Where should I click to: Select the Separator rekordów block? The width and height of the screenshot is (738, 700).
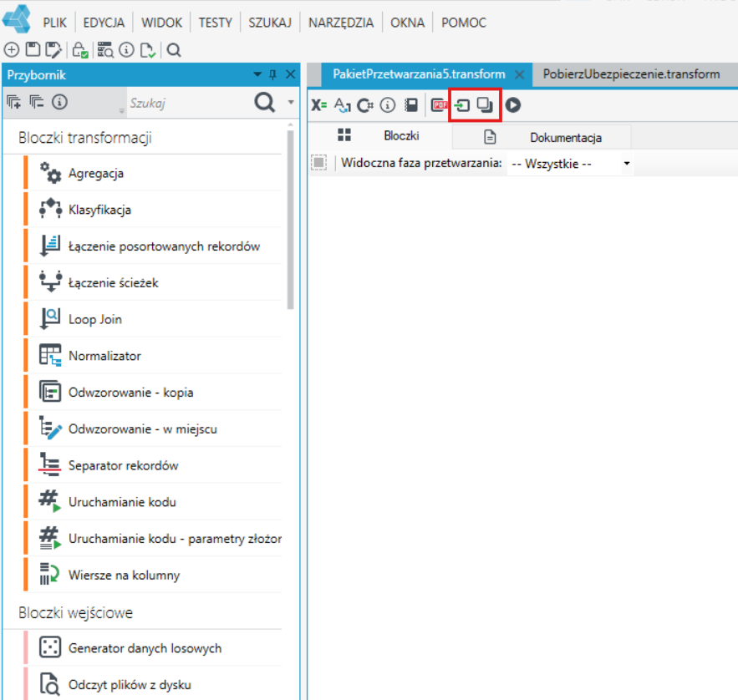point(154,466)
